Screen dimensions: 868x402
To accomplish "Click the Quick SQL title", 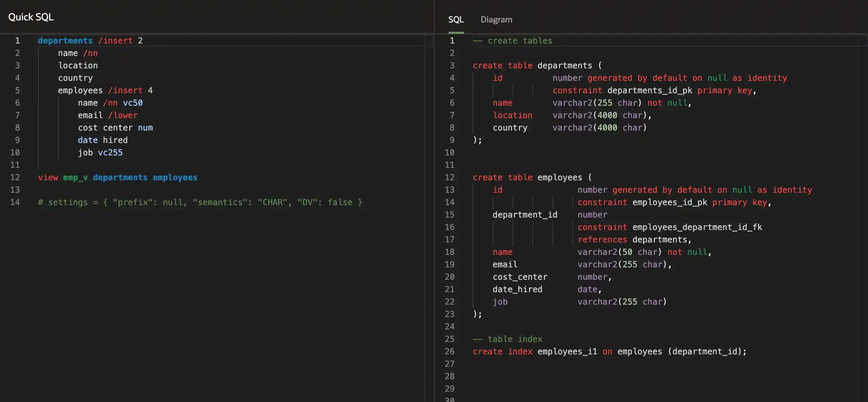I will point(31,17).
